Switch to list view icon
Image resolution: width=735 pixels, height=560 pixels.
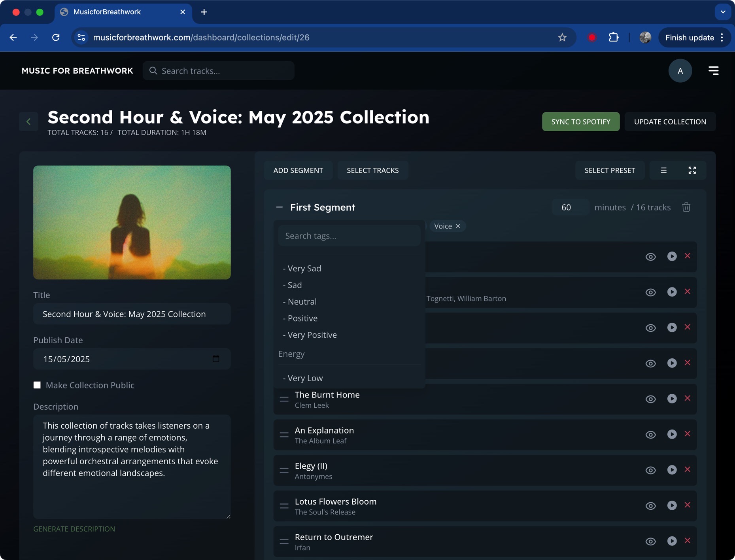663,170
